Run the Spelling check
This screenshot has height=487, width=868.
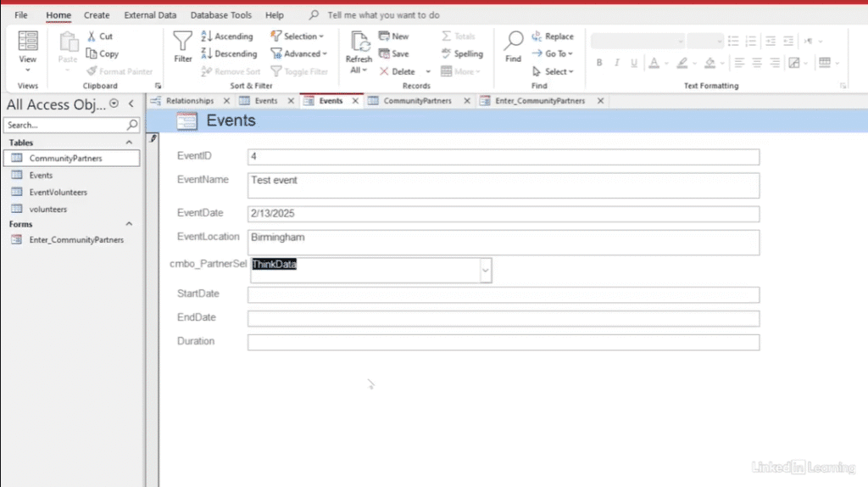[462, 53]
